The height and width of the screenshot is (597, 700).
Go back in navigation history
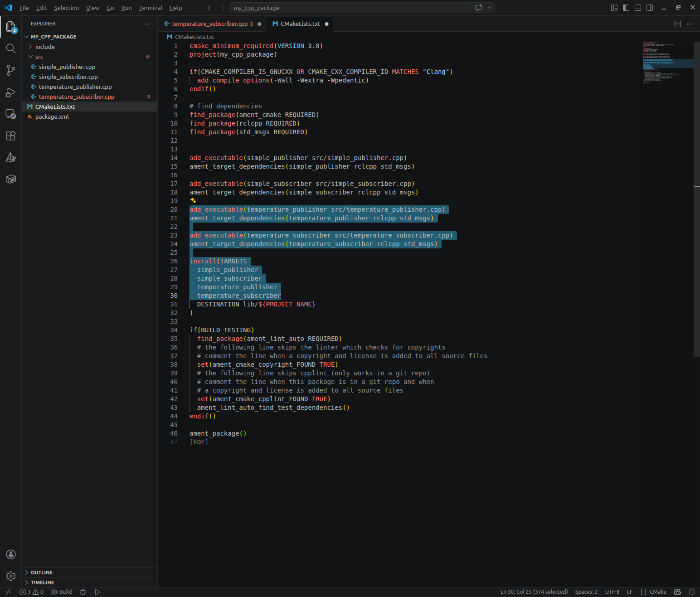click(210, 8)
